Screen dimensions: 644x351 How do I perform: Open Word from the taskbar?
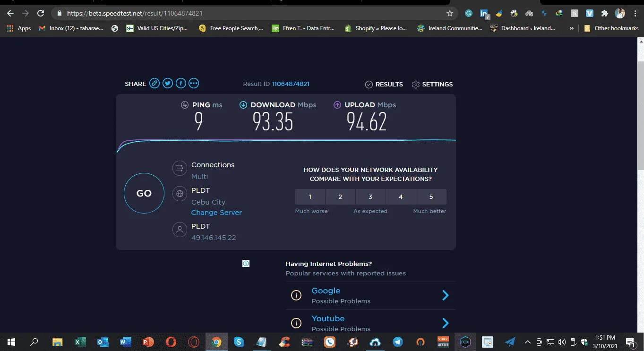pos(126,342)
